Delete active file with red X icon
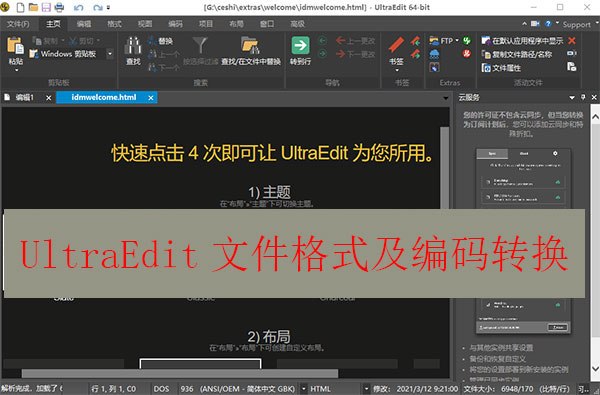 click(572, 41)
